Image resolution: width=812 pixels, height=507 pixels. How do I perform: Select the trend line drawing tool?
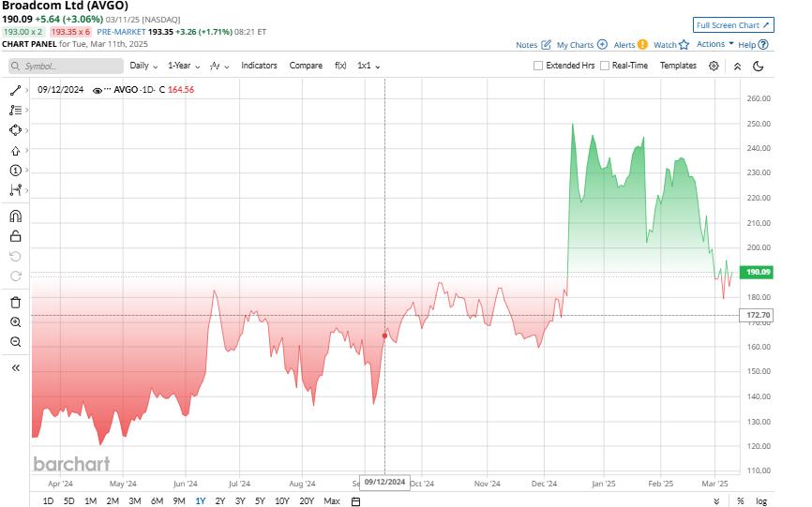(x=15, y=91)
